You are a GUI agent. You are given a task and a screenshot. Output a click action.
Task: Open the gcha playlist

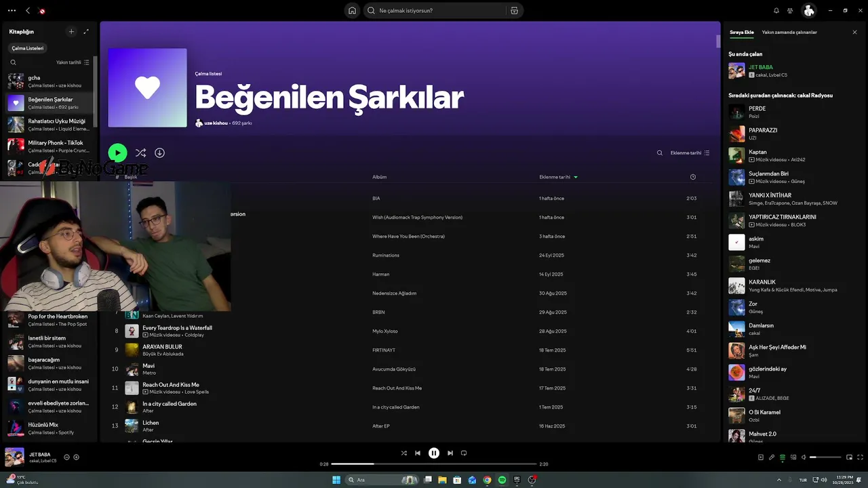[x=50, y=81]
